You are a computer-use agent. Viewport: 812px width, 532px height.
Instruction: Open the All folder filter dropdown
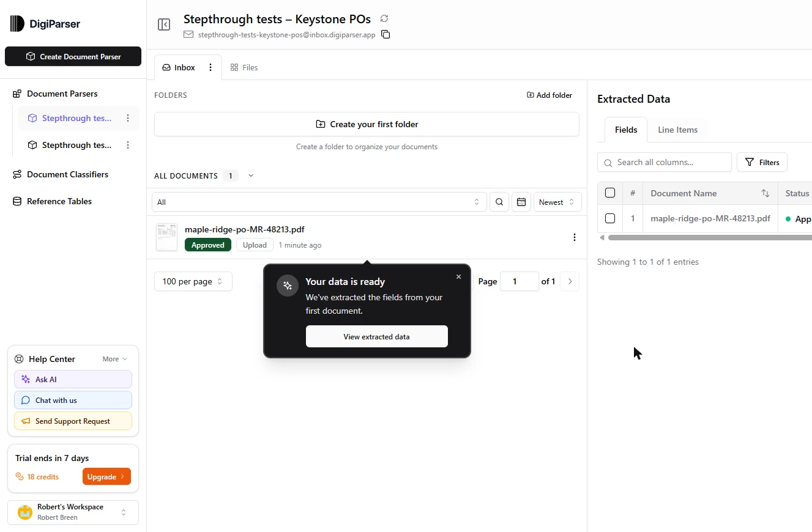pyautogui.click(x=319, y=202)
